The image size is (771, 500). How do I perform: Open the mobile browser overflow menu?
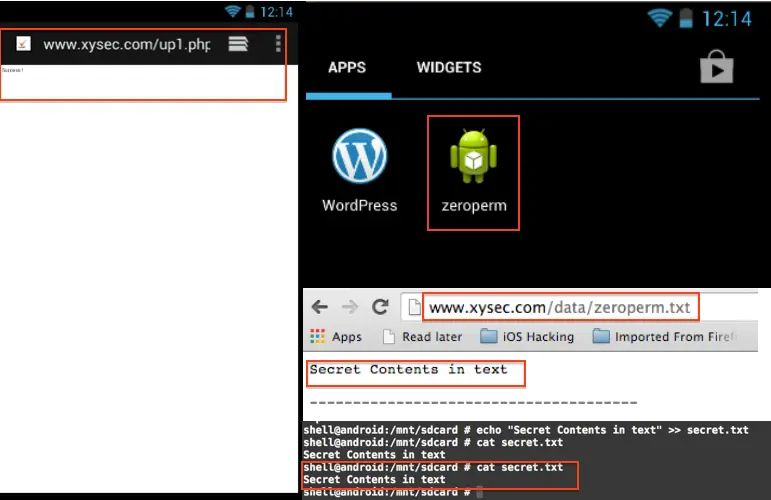tap(278, 44)
